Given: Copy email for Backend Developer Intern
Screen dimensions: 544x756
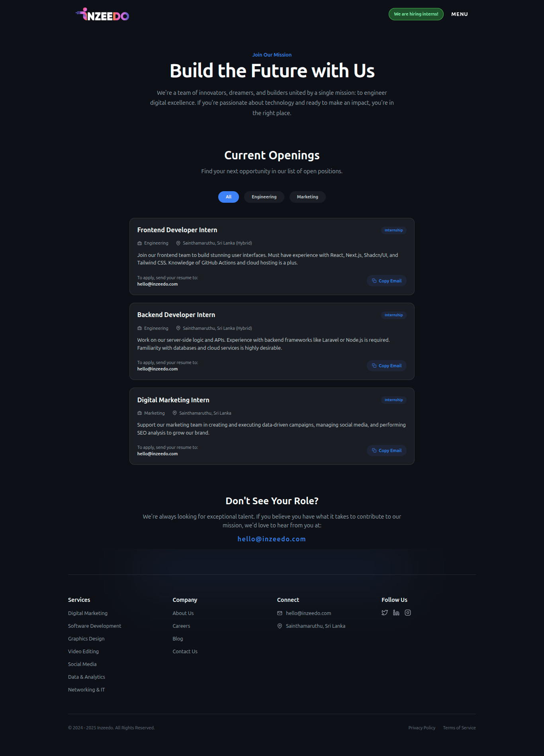Looking at the screenshot, I should click(386, 366).
